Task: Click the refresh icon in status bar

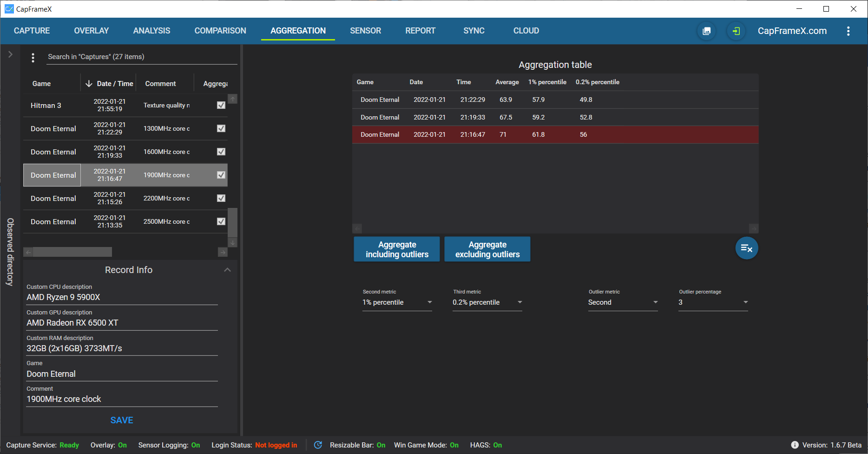Action: click(x=318, y=445)
